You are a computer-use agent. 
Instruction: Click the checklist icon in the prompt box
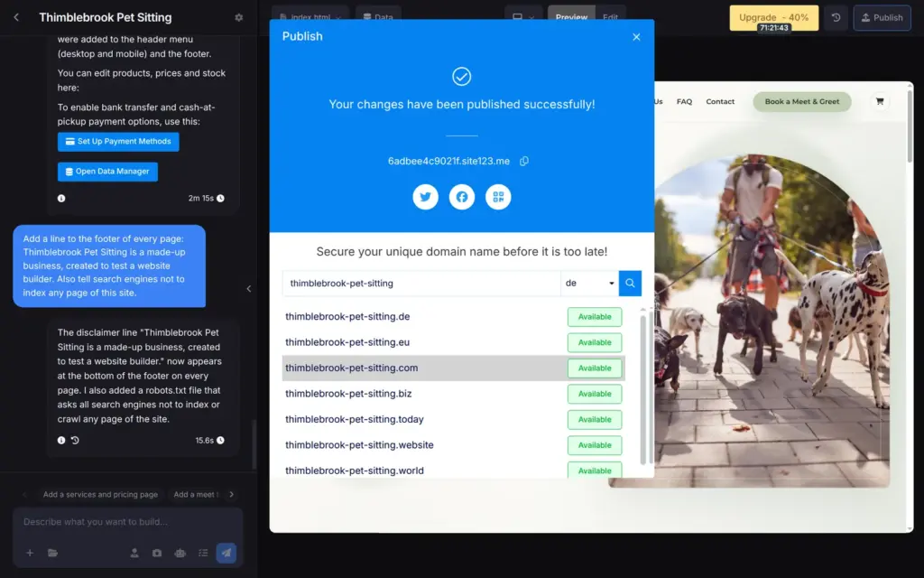[x=203, y=553]
